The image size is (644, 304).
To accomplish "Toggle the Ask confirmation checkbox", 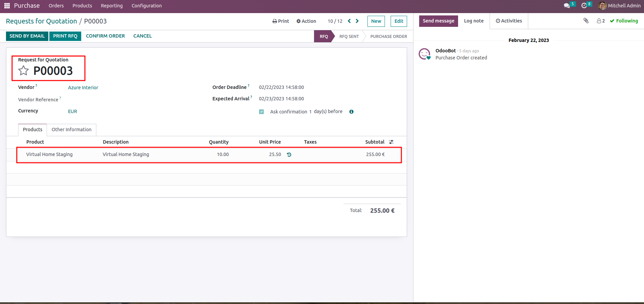I will (x=261, y=112).
